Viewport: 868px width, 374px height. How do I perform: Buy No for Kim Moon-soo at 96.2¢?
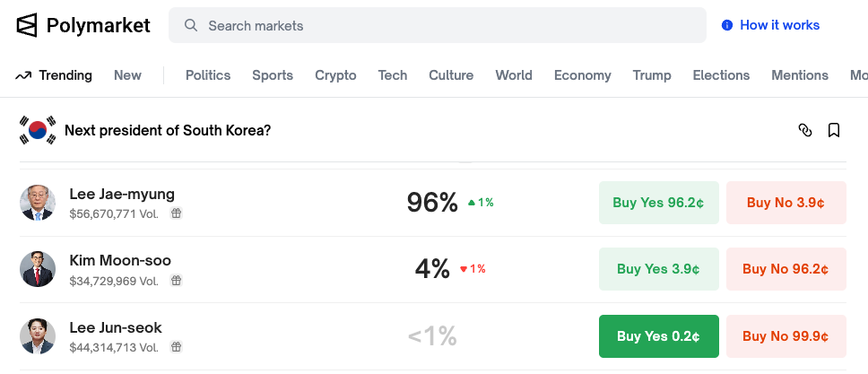click(x=786, y=269)
